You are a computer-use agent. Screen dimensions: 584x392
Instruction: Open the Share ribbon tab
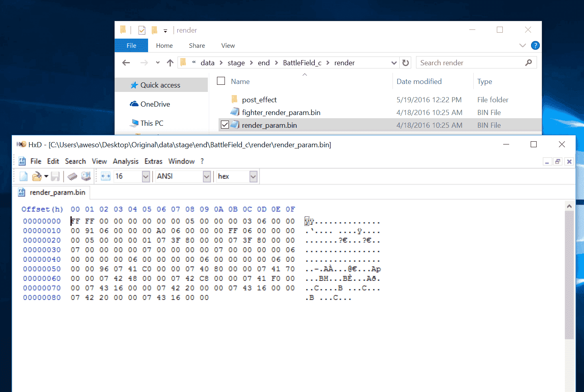197,45
